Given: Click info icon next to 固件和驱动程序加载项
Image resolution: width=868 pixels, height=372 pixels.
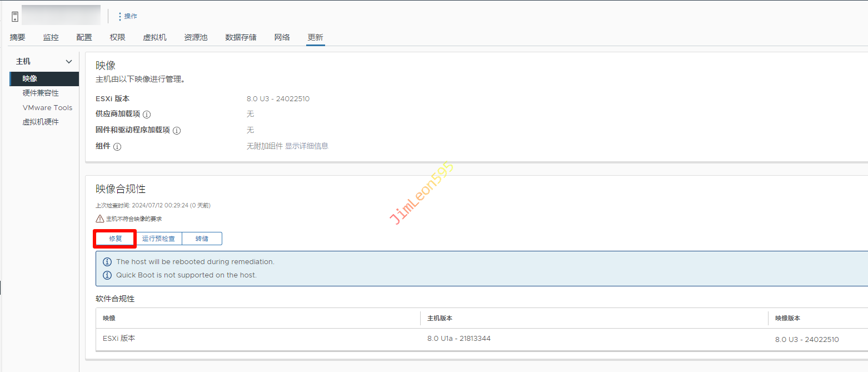Looking at the screenshot, I should pos(177,131).
